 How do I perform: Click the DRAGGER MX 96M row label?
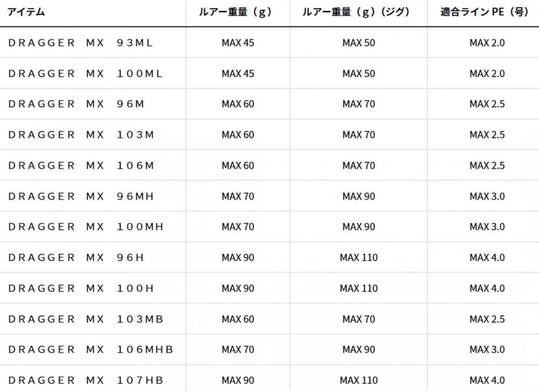coord(77,104)
